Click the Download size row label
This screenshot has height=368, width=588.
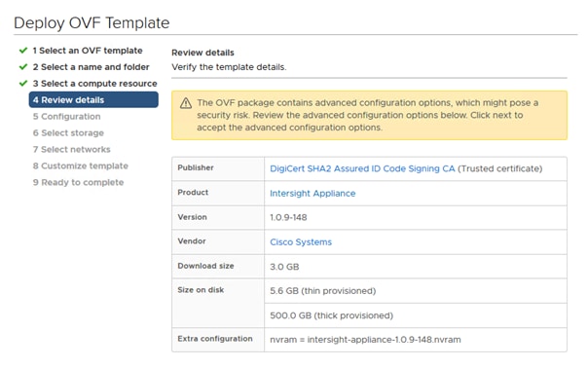pos(205,266)
